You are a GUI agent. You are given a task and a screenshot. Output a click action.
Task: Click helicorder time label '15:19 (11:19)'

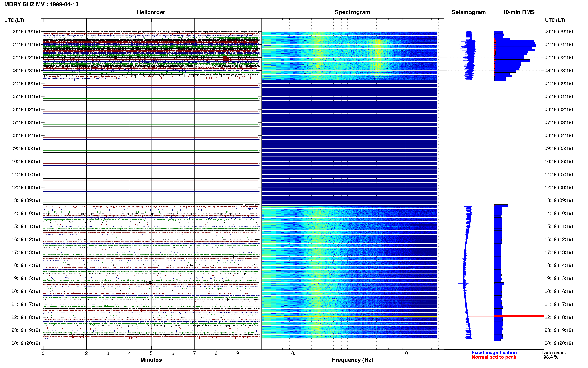[26, 226]
